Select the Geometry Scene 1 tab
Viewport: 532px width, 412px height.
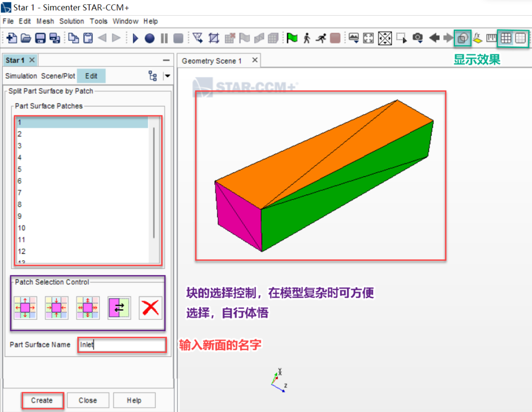212,61
